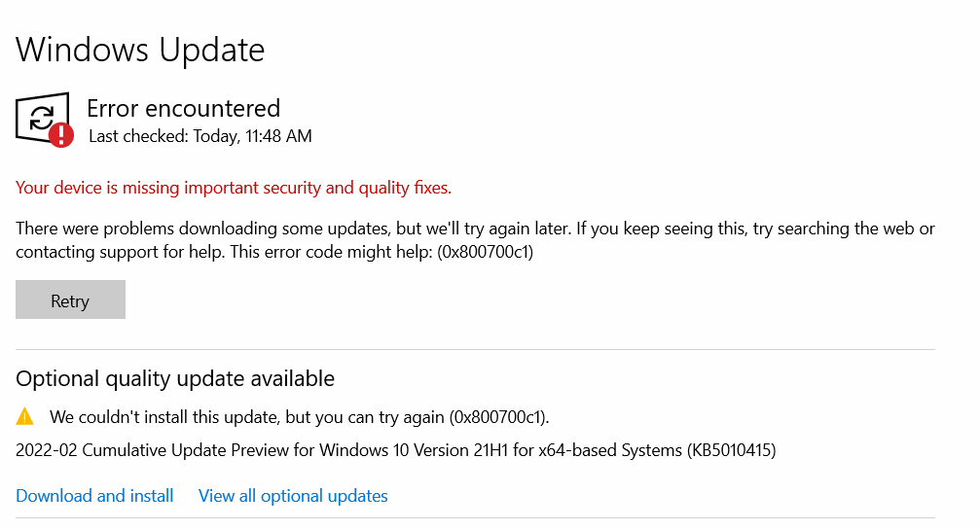Select the red missing security fixes warning
The image size is (980, 529).
point(234,188)
